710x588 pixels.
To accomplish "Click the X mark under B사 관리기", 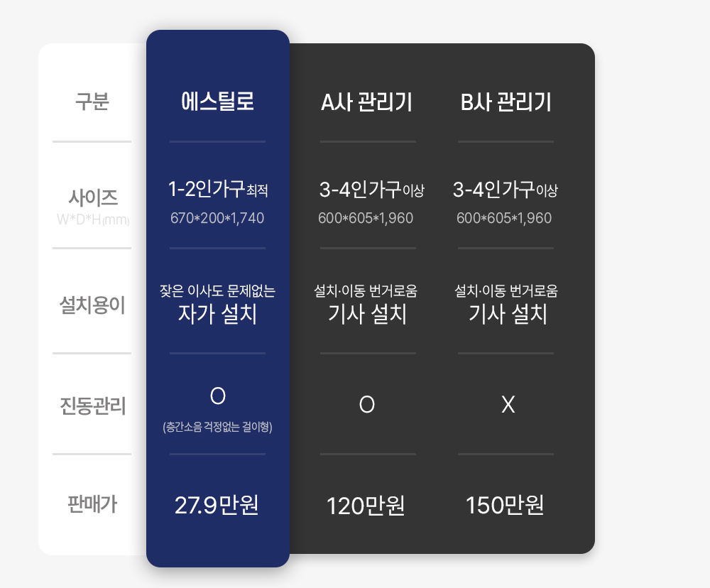I will pos(508,404).
